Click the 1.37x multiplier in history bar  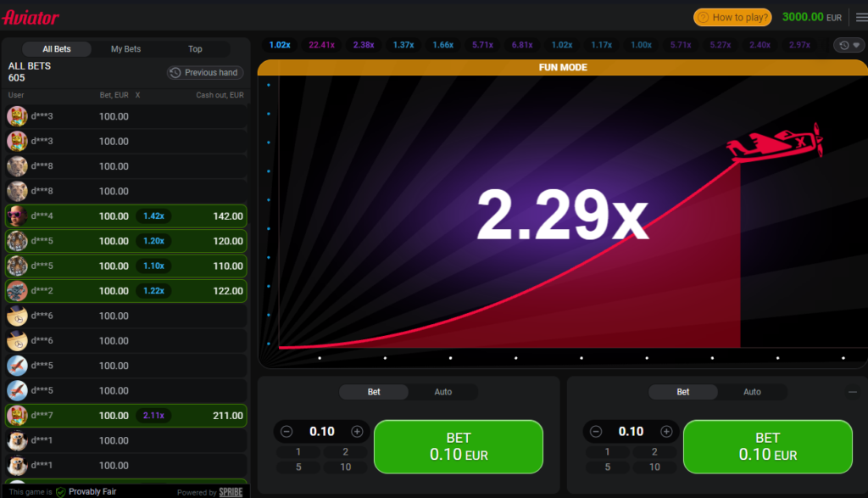[x=403, y=45]
